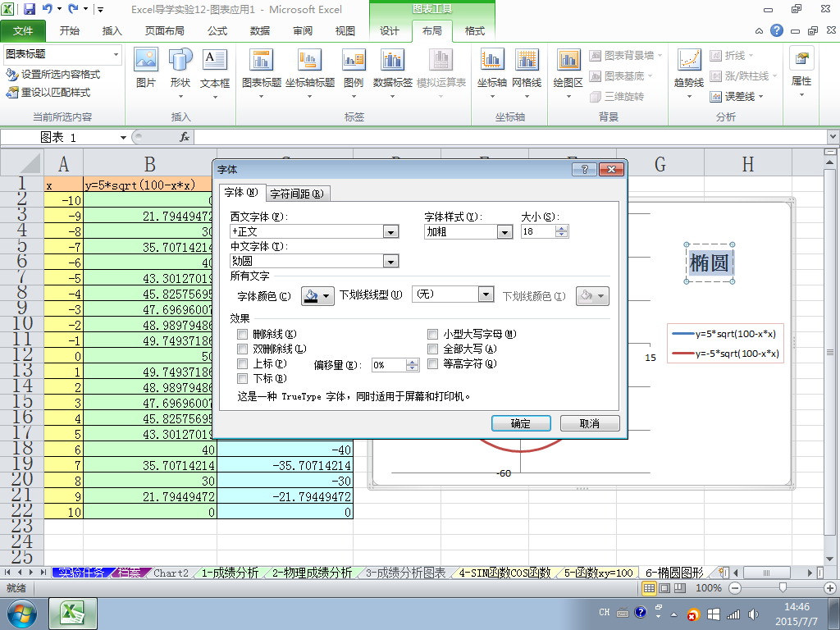Viewport: 840px width, 630px height.
Task: Open Axis Titles (坐标轴标题) options
Action: [309, 72]
